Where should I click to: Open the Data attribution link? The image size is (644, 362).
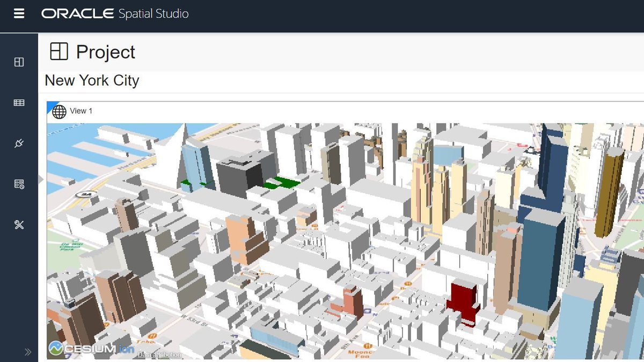point(159,354)
